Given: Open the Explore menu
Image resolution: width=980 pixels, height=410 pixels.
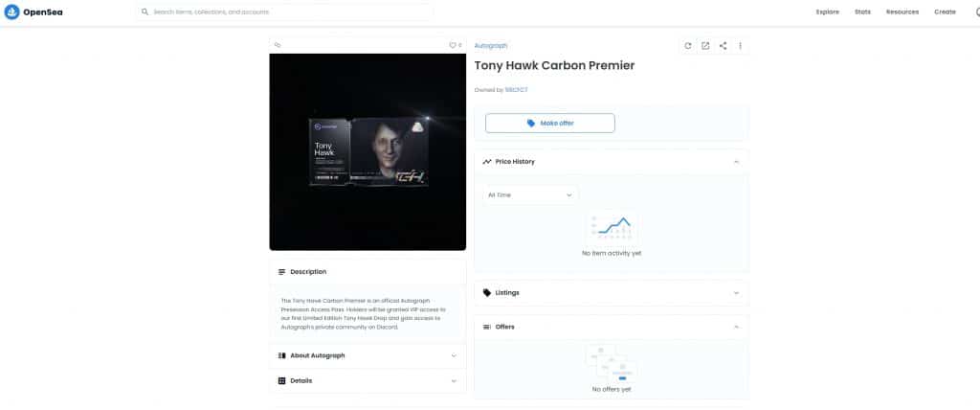Looking at the screenshot, I should pyautogui.click(x=828, y=11).
